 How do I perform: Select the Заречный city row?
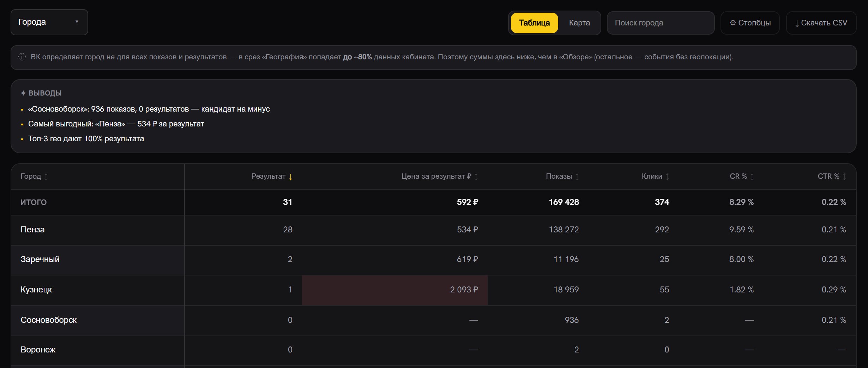(x=434, y=260)
